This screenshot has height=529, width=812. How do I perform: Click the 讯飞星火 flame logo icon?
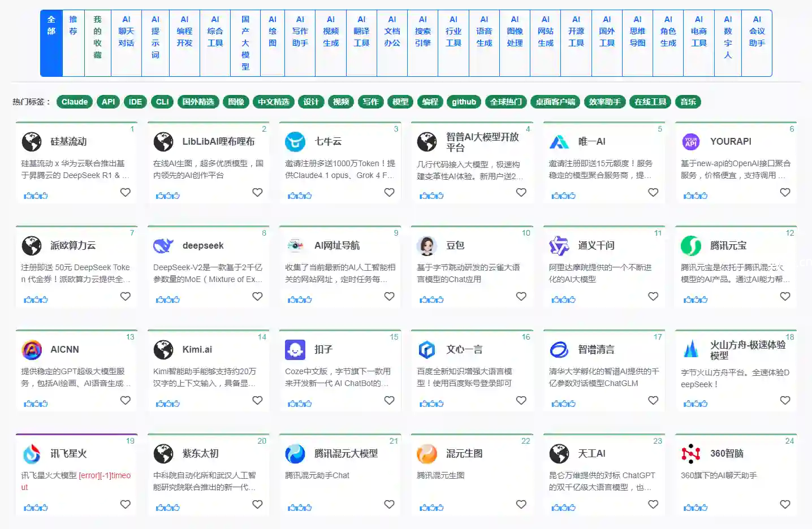[x=32, y=454]
